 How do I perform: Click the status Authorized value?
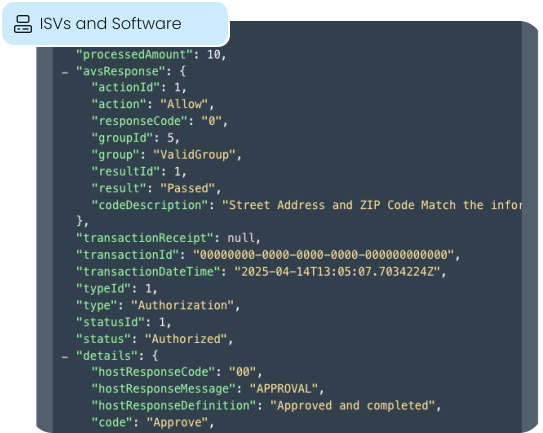tap(186, 339)
